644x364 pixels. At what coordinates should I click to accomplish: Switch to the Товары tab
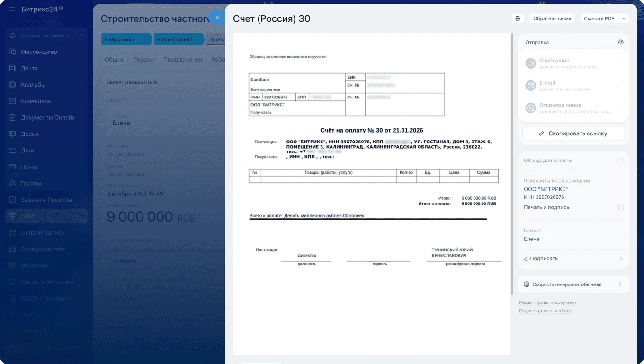pyautogui.click(x=143, y=60)
